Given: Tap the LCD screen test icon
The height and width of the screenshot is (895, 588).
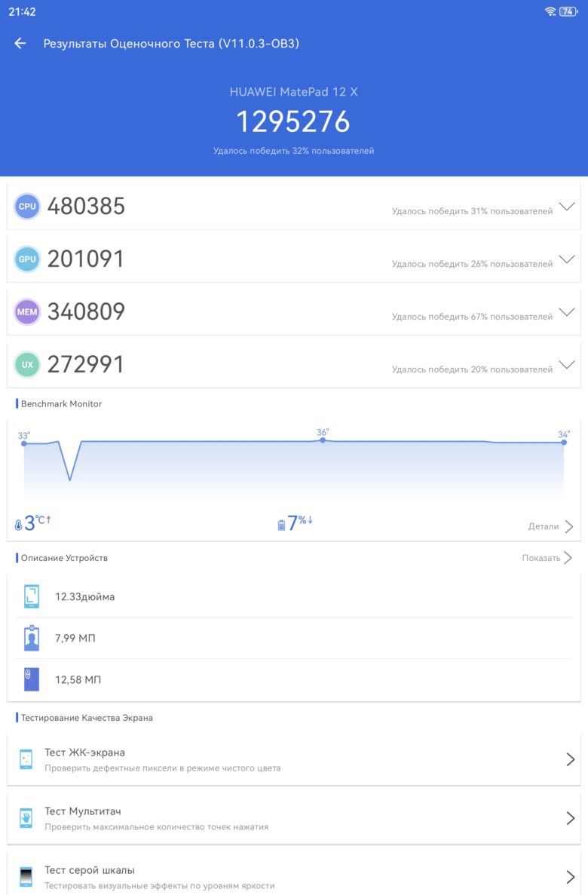Looking at the screenshot, I should (26, 759).
